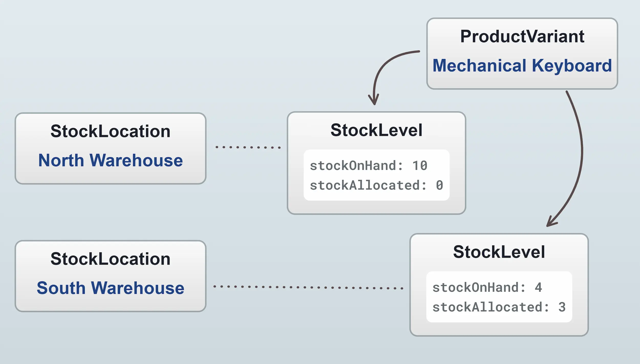
Task: Click the stockOnHand: 10 text
Action: click(x=368, y=166)
